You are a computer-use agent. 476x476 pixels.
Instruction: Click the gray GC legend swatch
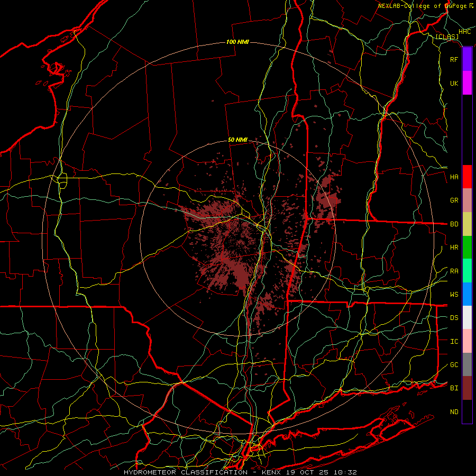pyautogui.click(x=467, y=364)
